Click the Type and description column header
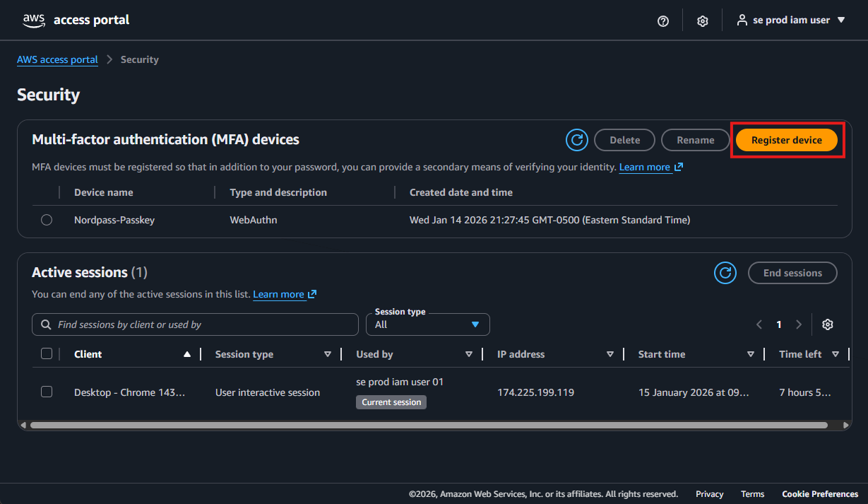Screen dimensions: 868x504 click(278, 192)
